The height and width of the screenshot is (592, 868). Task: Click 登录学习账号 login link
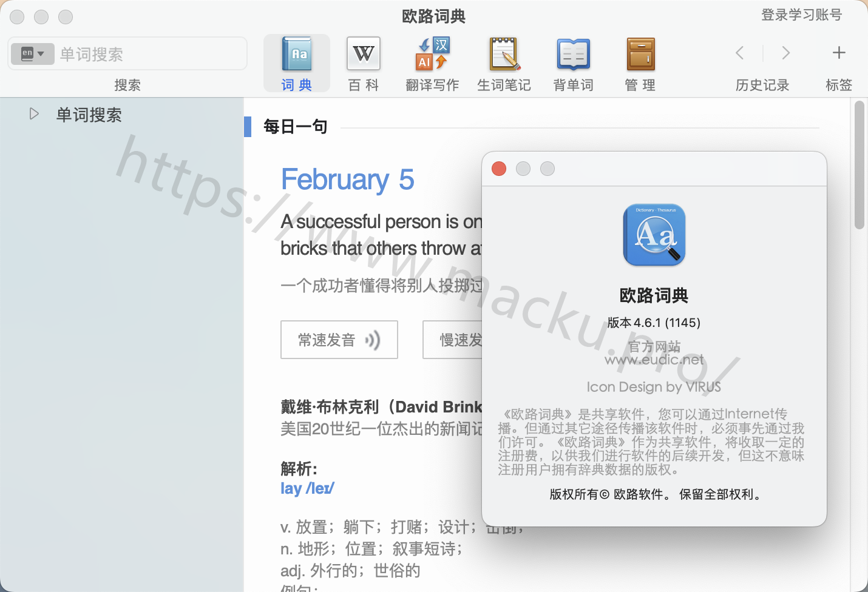coord(801,15)
